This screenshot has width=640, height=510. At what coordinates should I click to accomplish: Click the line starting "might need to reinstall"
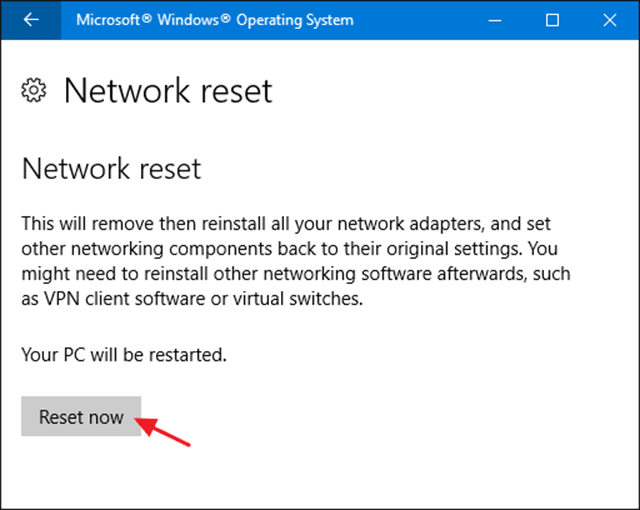click(296, 274)
